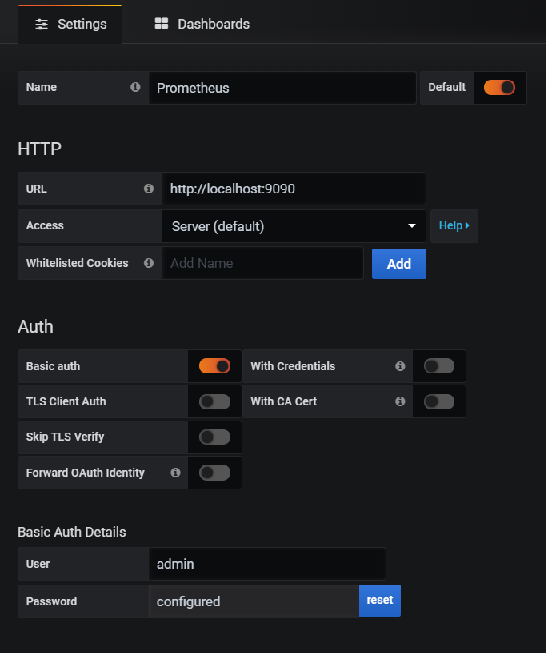Click the Dashboards tab grid icon

(x=161, y=24)
